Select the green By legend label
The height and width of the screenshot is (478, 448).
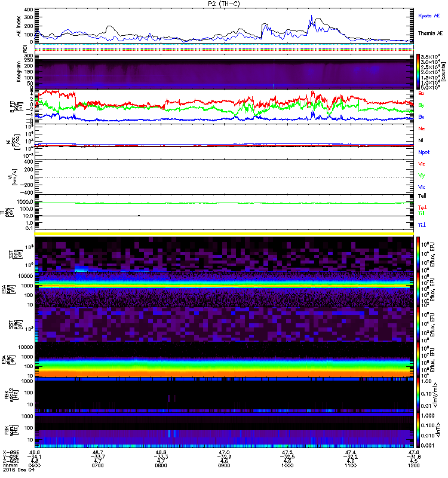pos(421,106)
